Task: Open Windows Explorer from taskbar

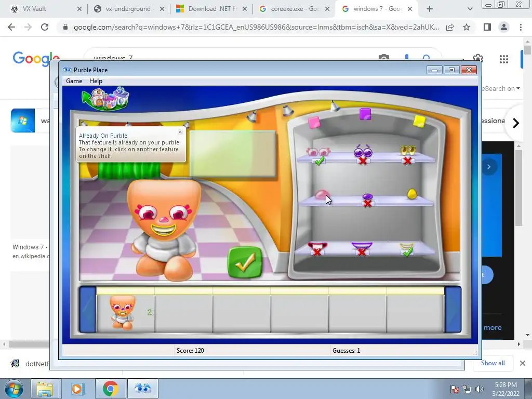Action: click(45, 389)
